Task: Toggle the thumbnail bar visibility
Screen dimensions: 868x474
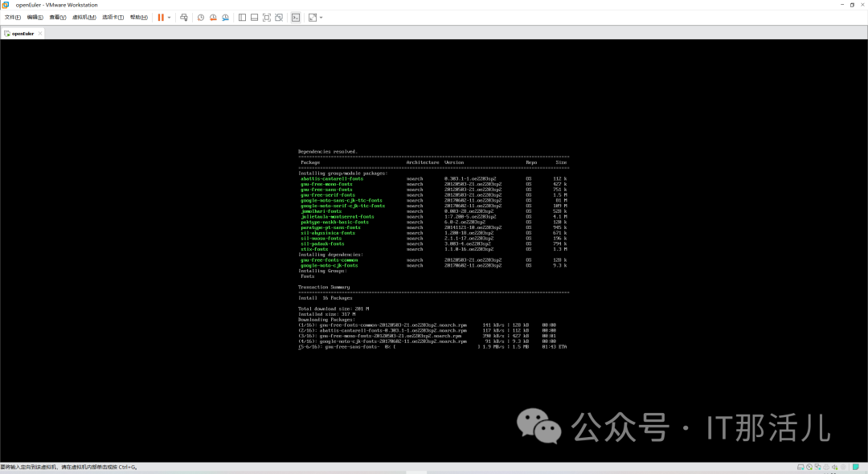Action: click(x=253, y=17)
